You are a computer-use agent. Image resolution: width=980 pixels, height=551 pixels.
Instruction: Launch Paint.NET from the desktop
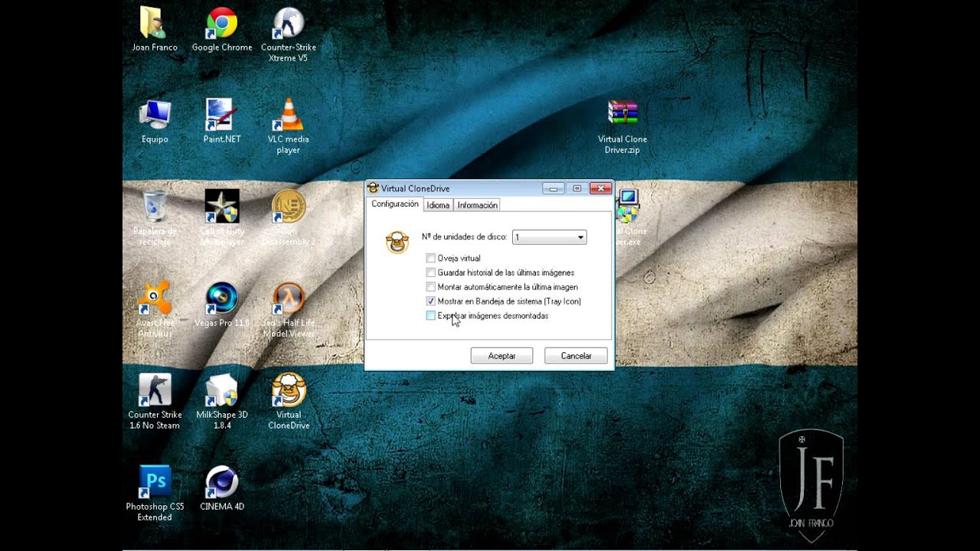coord(221,115)
